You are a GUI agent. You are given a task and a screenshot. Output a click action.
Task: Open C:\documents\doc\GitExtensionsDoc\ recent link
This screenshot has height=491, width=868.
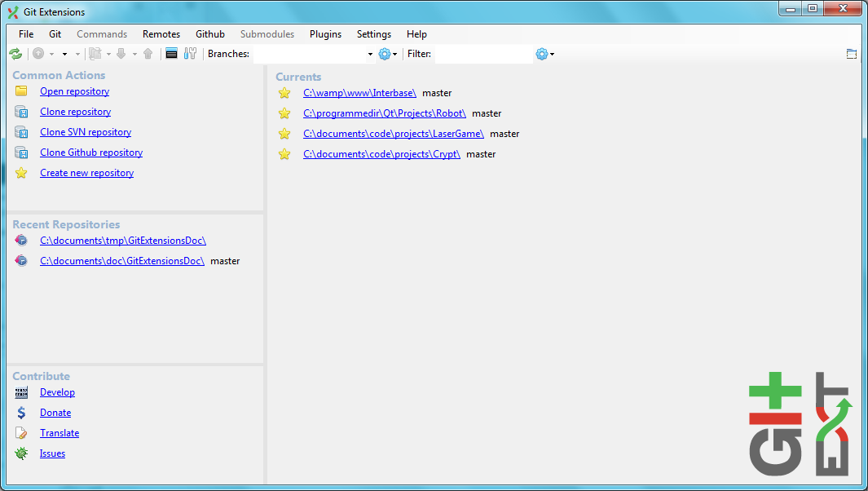(x=122, y=261)
